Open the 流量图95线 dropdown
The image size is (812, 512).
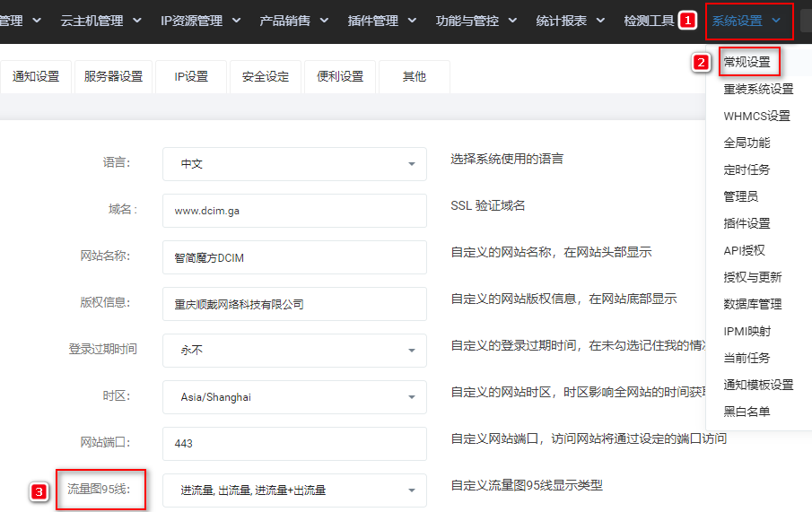tap(294, 490)
